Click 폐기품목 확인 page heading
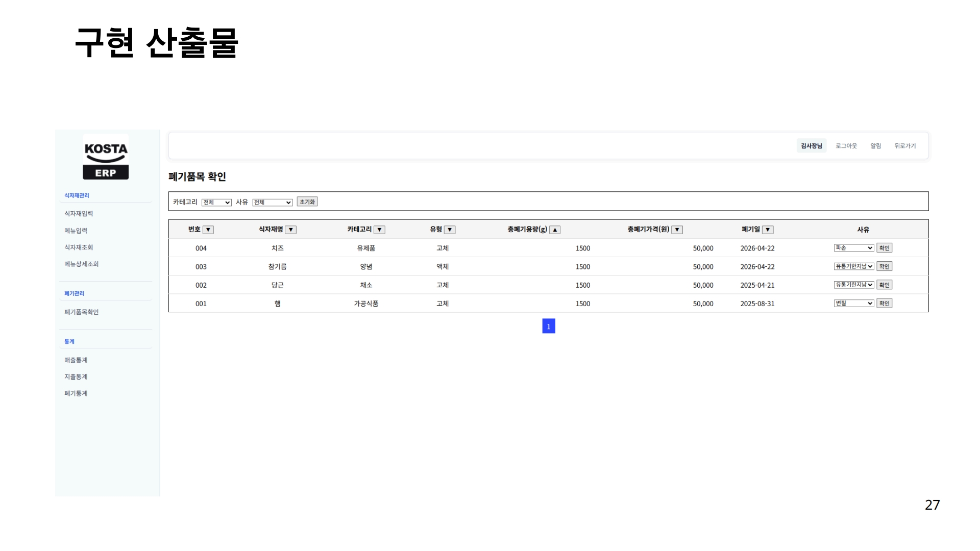The height and width of the screenshot is (551, 980). 197,177
